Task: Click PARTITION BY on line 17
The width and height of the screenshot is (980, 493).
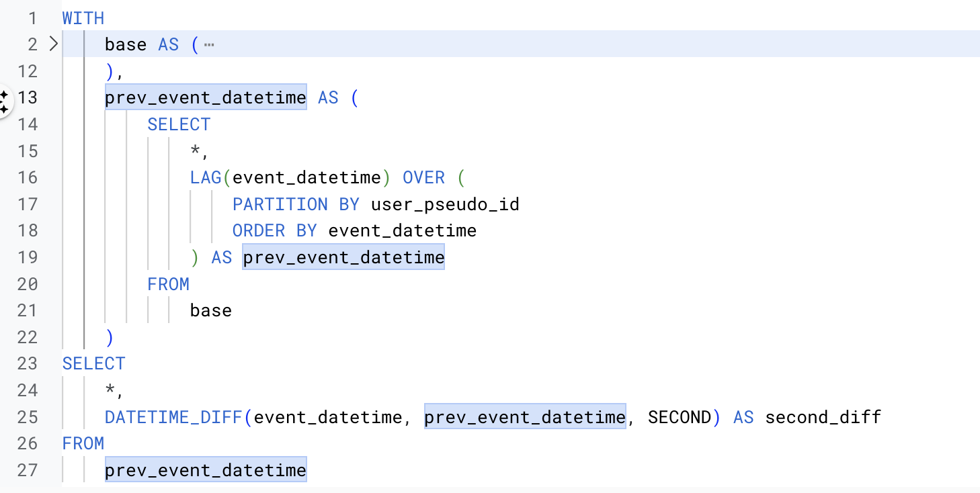Action: [296, 204]
